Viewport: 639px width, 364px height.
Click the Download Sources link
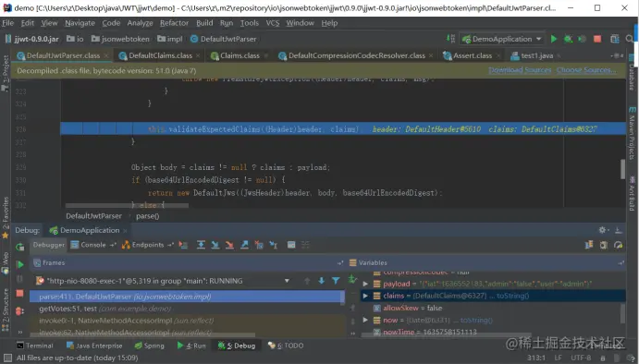click(520, 70)
